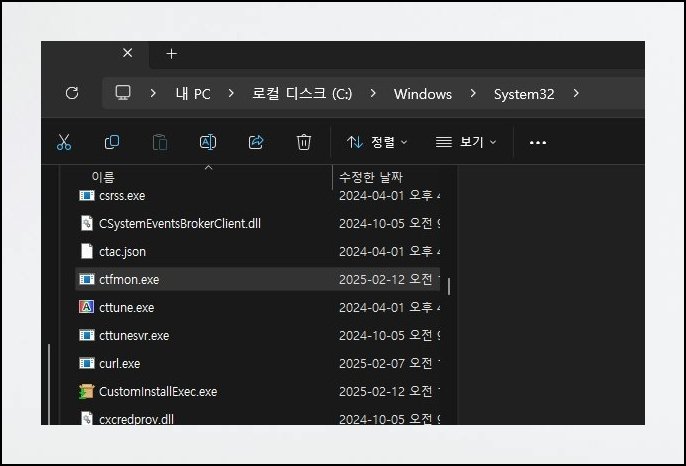This screenshot has width=686, height=466.
Task: Select curl.exe file name
Action: tap(119, 364)
